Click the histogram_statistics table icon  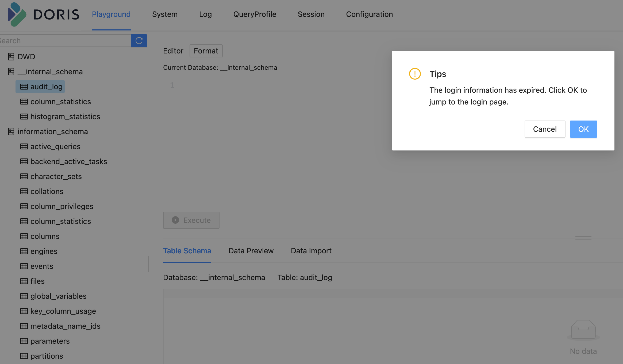click(x=24, y=117)
